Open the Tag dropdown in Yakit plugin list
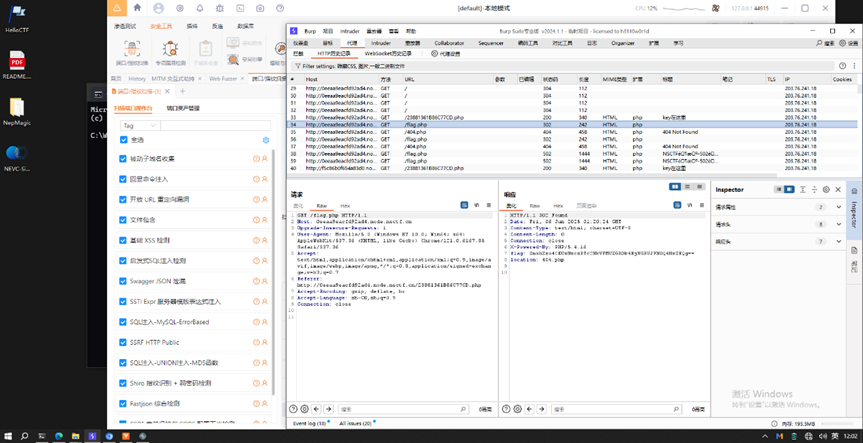 point(140,125)
